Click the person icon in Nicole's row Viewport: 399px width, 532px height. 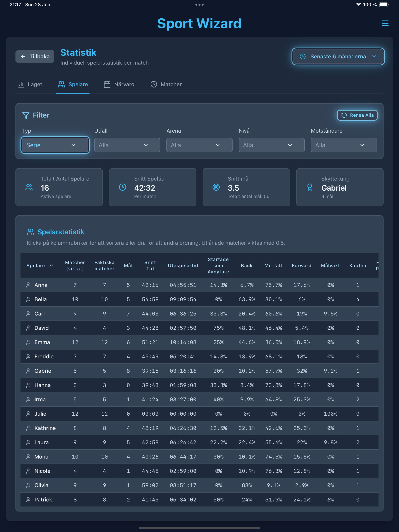pos(28,471)
